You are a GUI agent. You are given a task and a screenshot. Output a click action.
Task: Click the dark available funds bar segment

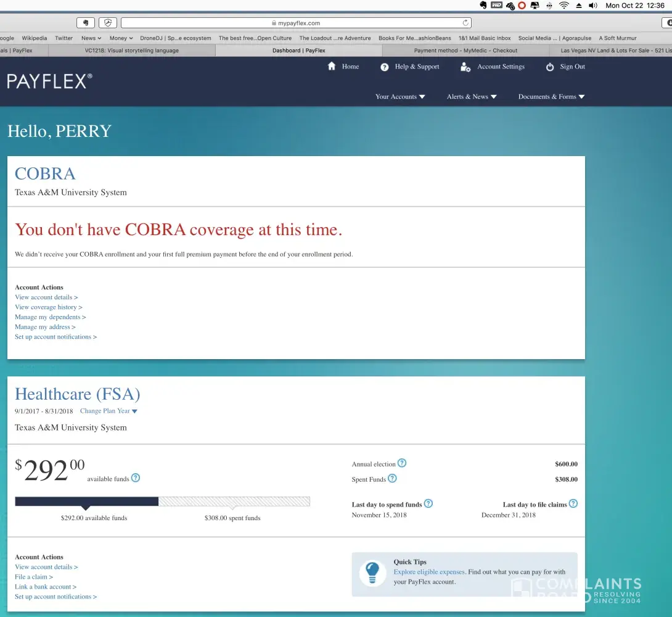(x=86, y=501)
